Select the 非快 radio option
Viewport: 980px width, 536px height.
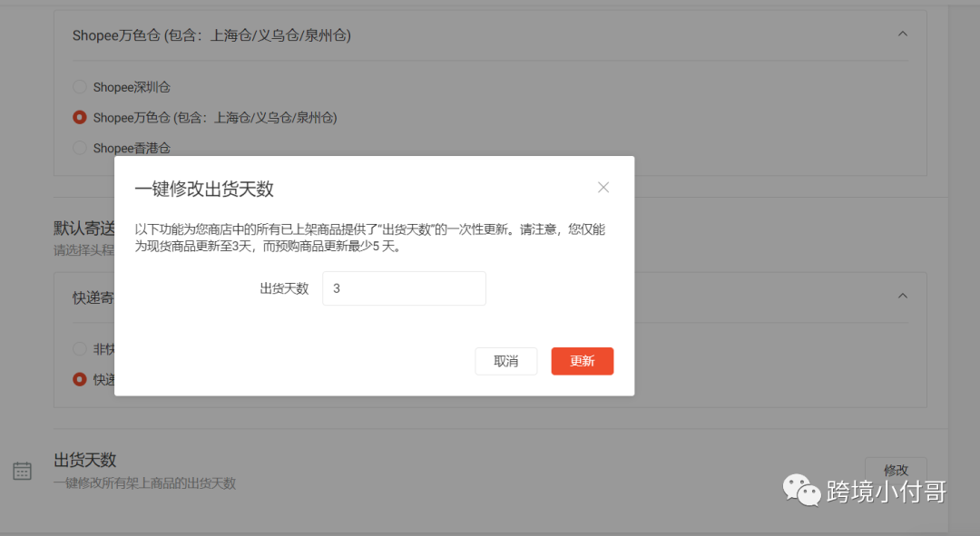[79, 348]
